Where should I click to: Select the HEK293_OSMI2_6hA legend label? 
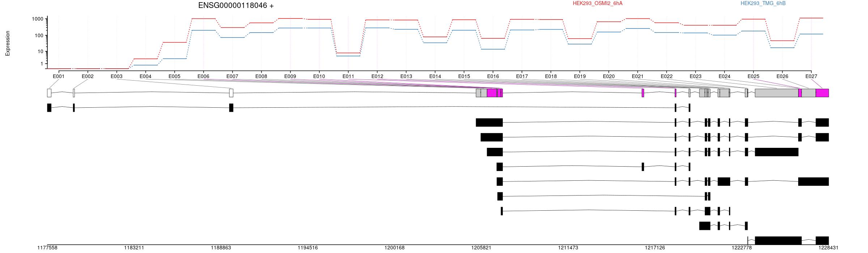(597, 3)
